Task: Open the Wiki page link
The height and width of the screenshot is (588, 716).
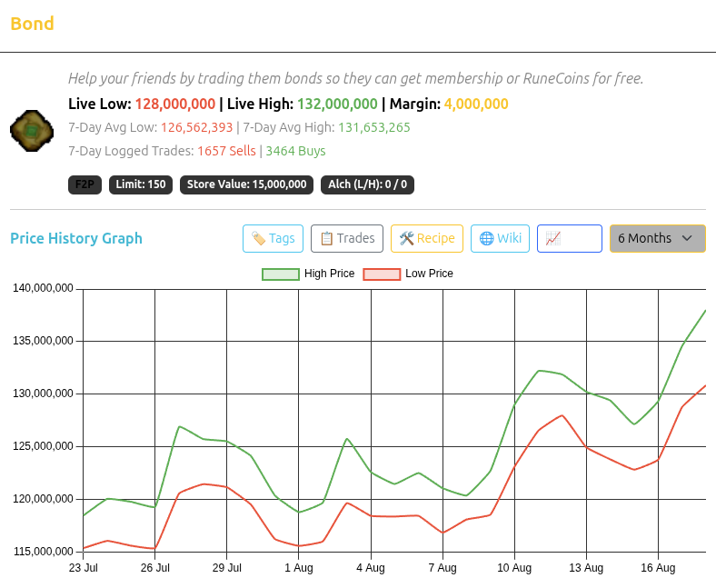Action: coord(500,238)
